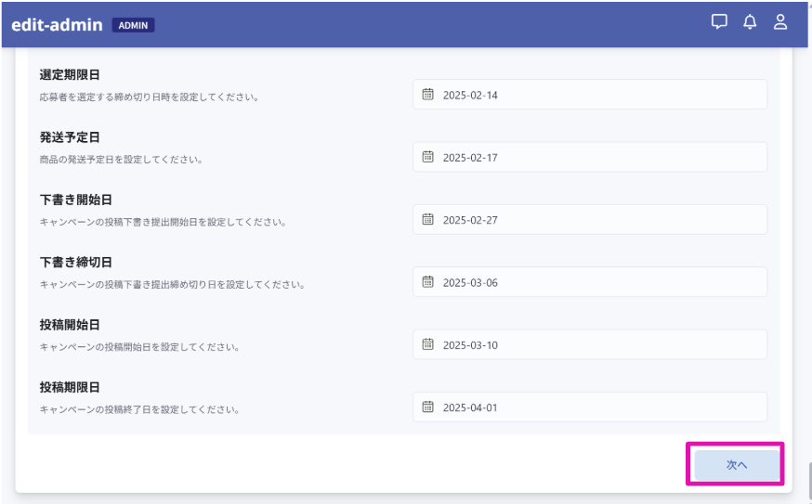Viewport: 812px width, 504px height.
Task: Click the 選定期限日 field label
Action: click(70, 75)
